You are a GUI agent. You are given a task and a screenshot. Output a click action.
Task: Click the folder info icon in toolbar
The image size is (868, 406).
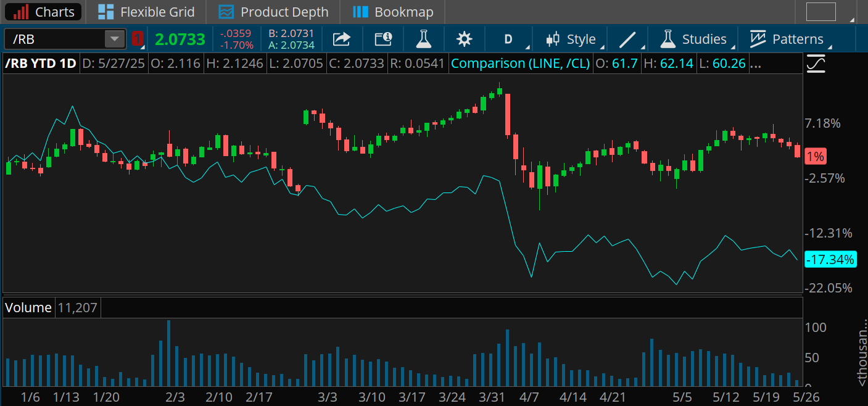pos(384,39)
